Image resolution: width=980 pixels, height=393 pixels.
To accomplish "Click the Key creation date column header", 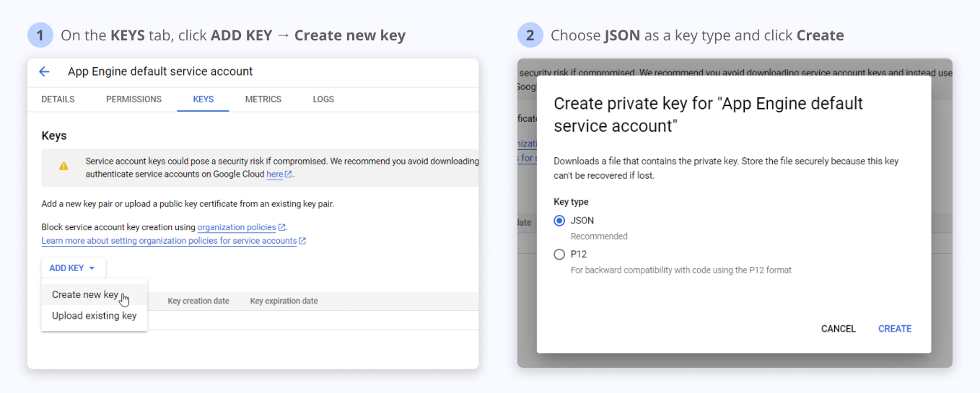I will tap(198, 301).
